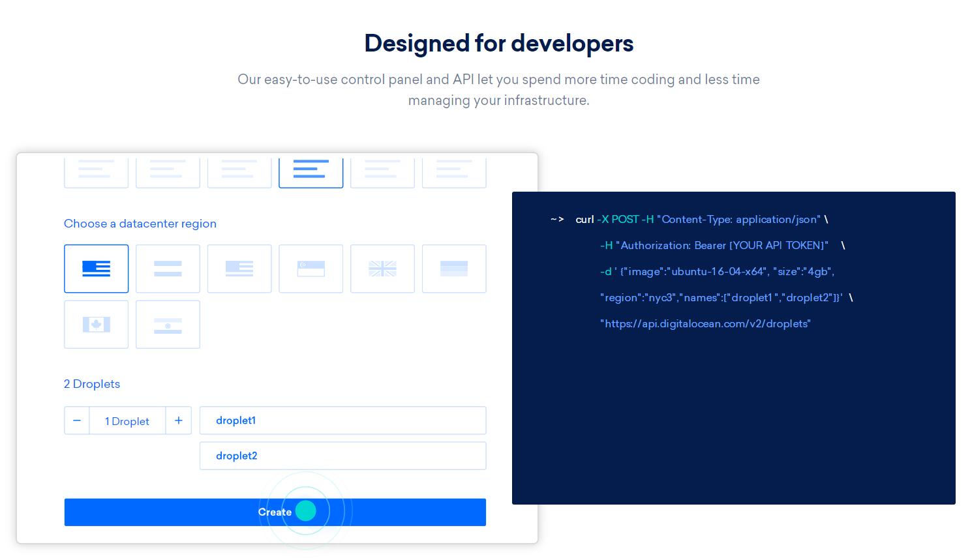This screenshot has width=970, height=560.
Task: Select the second US datacenter flag
Action: 239,269
